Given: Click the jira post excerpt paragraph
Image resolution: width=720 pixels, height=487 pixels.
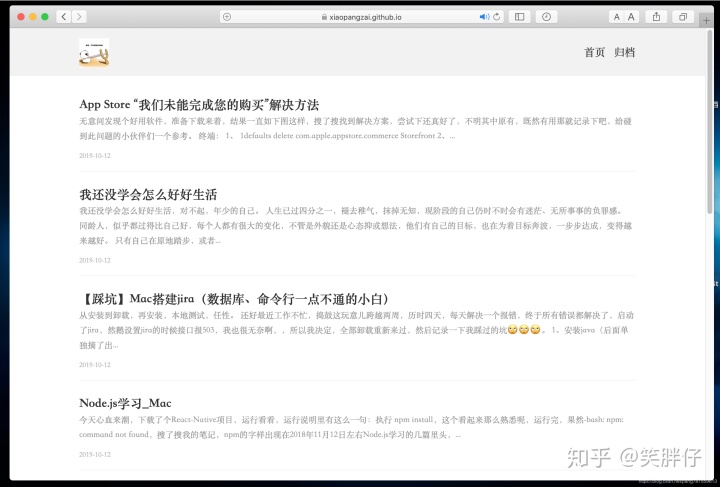Looking at the screenshot, I should [356, 330].
